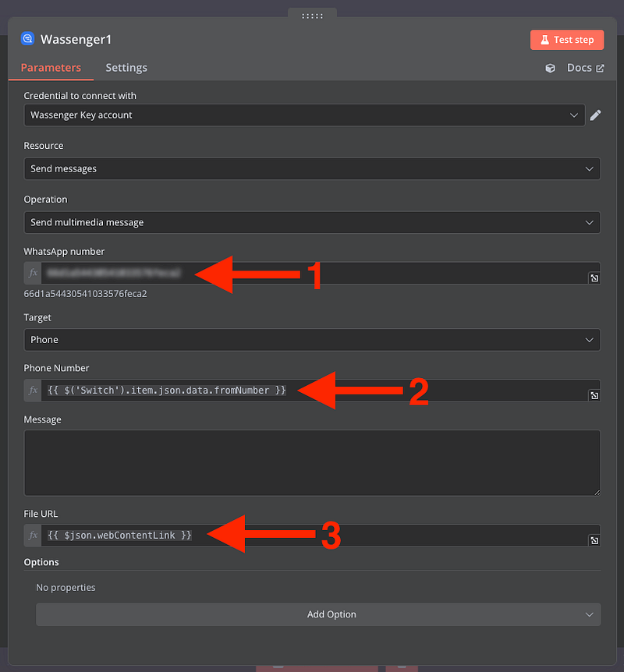Switch to the Settings tab

[x=126, y=68]
